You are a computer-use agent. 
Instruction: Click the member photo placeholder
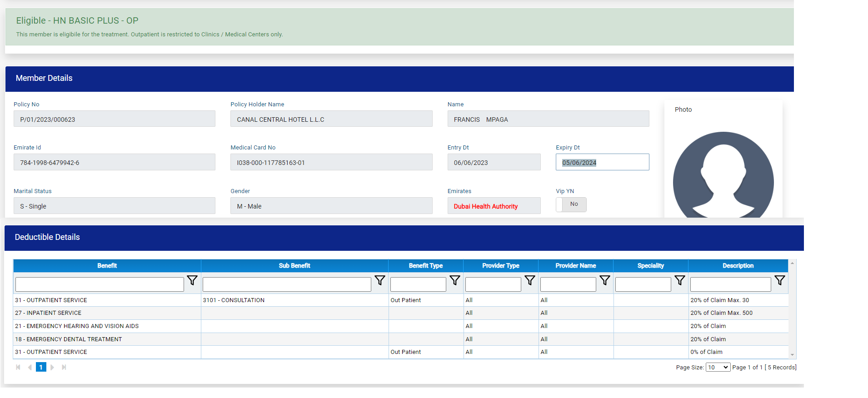(723, 175)
